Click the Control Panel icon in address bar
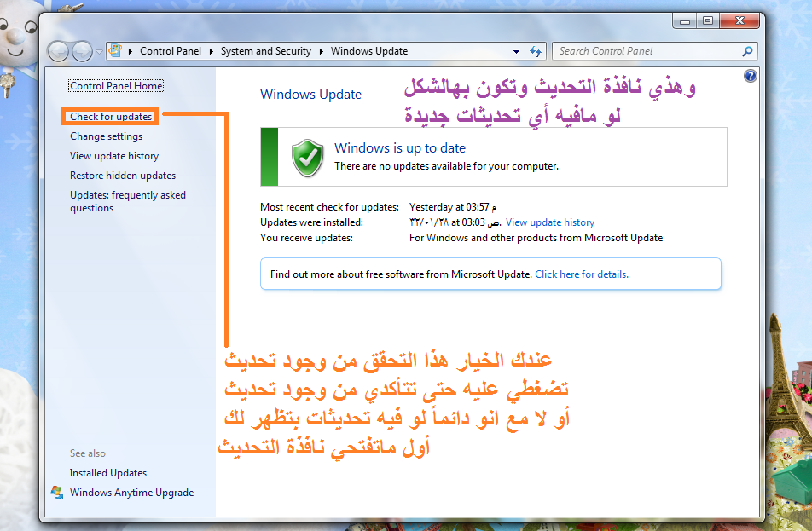 click(x=115, y=51)
